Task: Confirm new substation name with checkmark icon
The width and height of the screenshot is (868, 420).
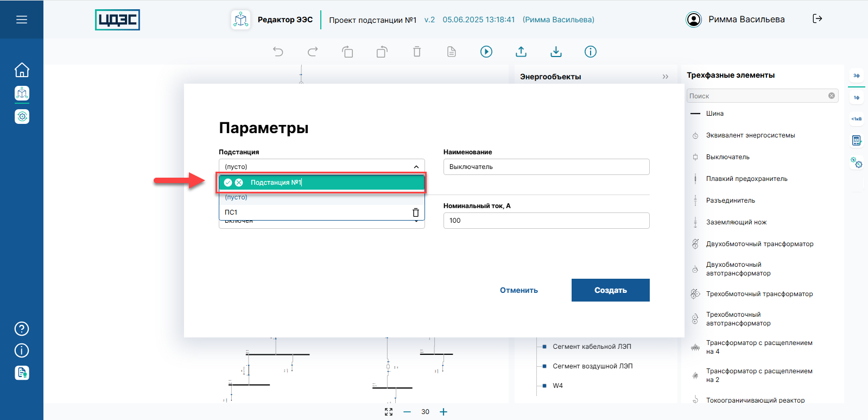Action: click(x=228, y=183)
